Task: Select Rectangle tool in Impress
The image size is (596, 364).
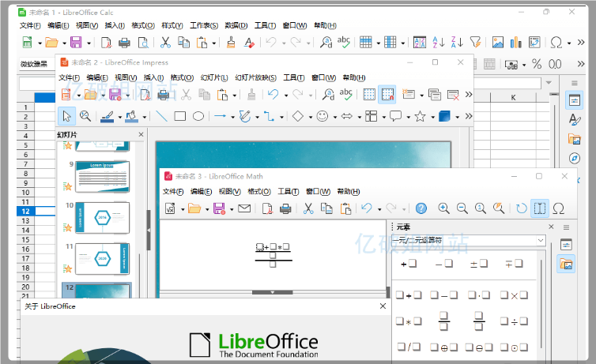Action: click(179, 116)
